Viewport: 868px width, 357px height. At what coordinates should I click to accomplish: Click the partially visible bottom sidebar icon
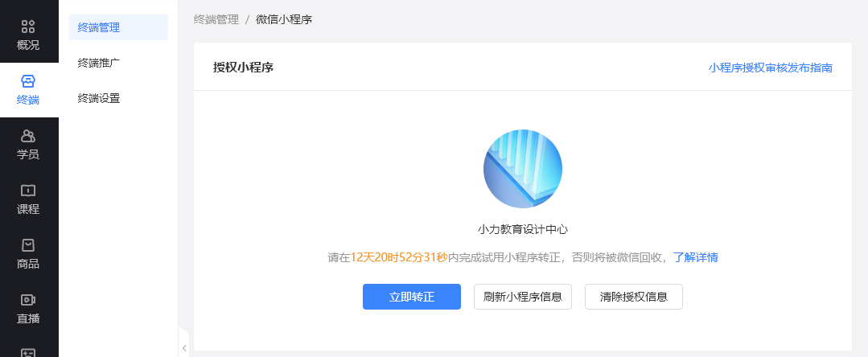[x=28, y=352]
